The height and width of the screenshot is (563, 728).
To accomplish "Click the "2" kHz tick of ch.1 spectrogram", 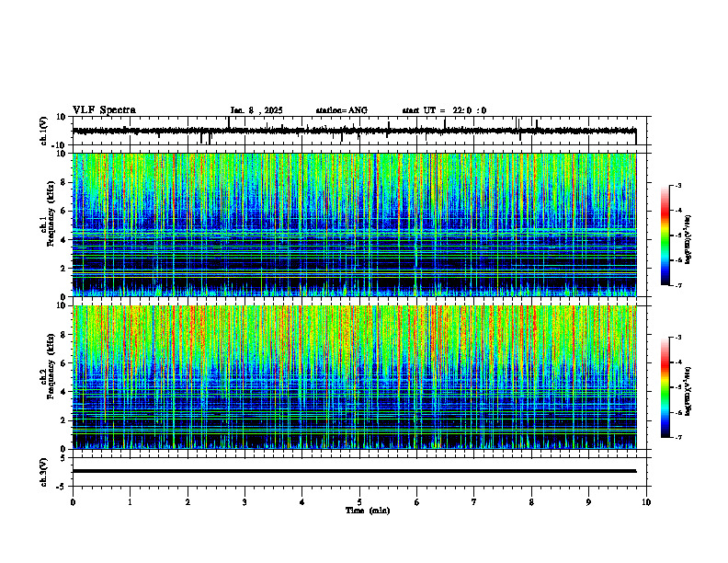I will click(x=64, y=268).
